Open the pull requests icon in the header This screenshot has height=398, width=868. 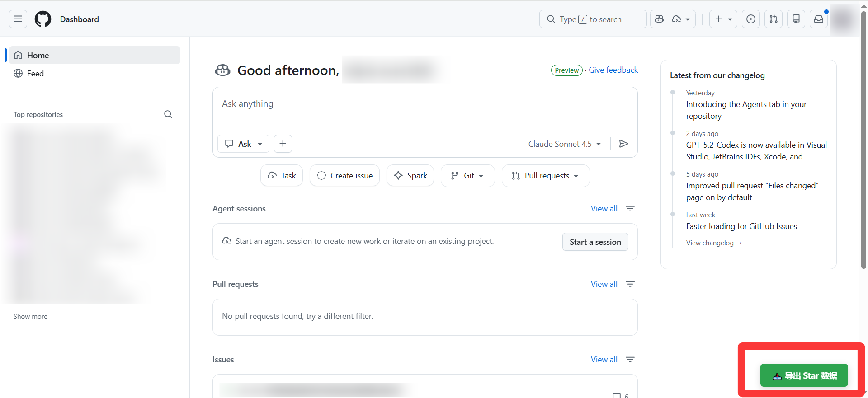(x=774, y=19)
